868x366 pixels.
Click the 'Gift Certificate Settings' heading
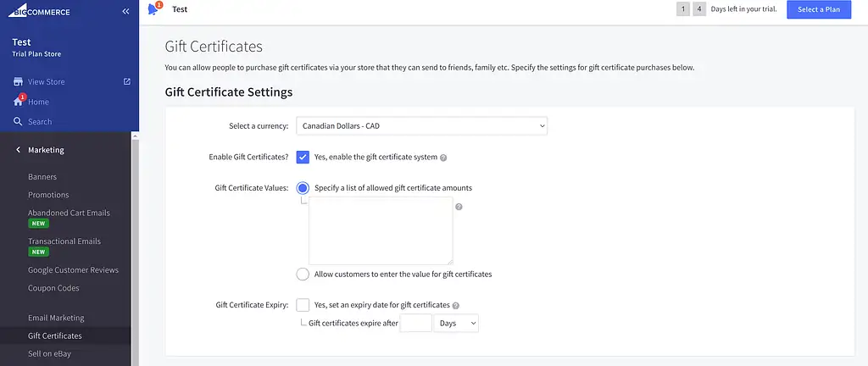point(229,91)
